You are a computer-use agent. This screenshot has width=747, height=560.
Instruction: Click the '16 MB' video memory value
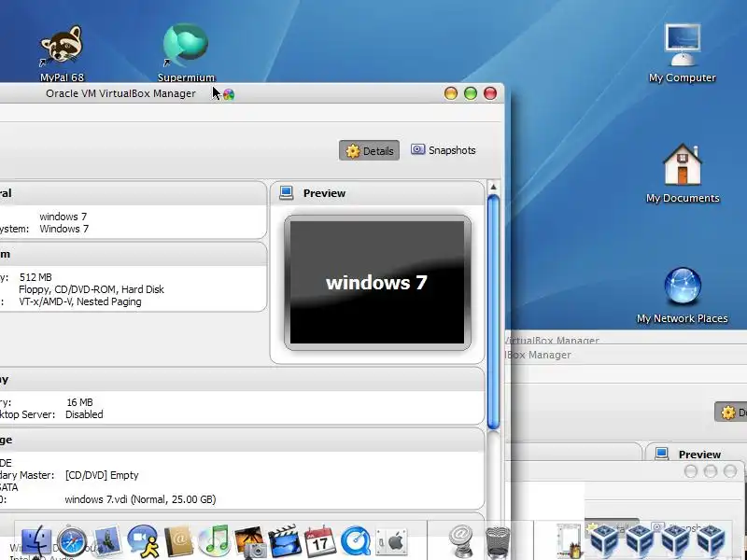pos(79,402)
